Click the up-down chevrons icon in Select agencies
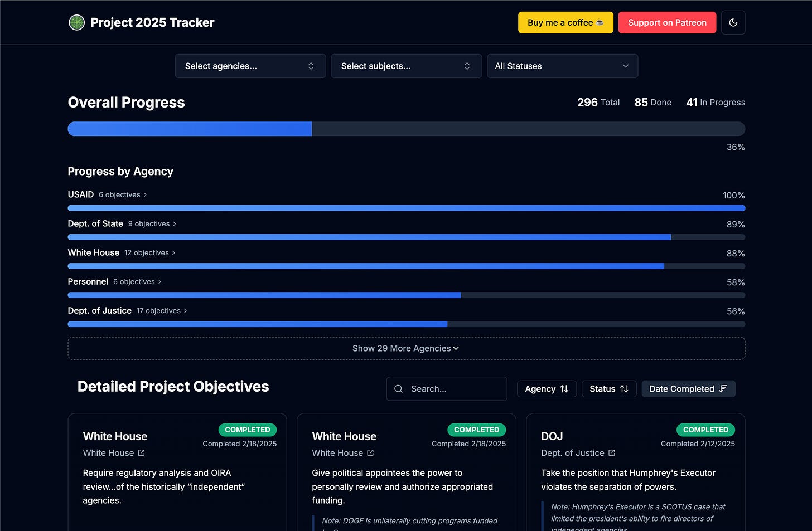 click(311, 66)
